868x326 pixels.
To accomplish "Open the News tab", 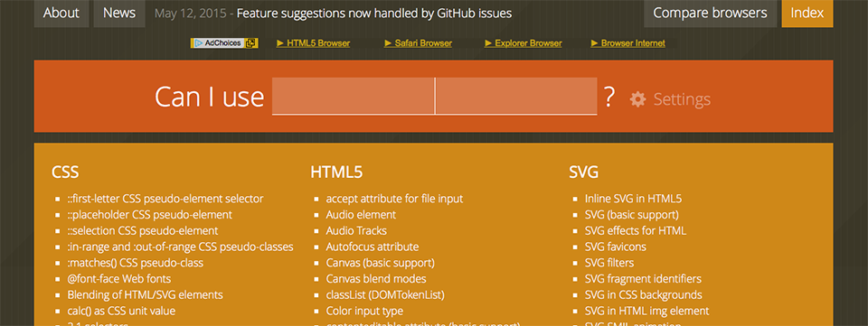I will click(119, 14).
